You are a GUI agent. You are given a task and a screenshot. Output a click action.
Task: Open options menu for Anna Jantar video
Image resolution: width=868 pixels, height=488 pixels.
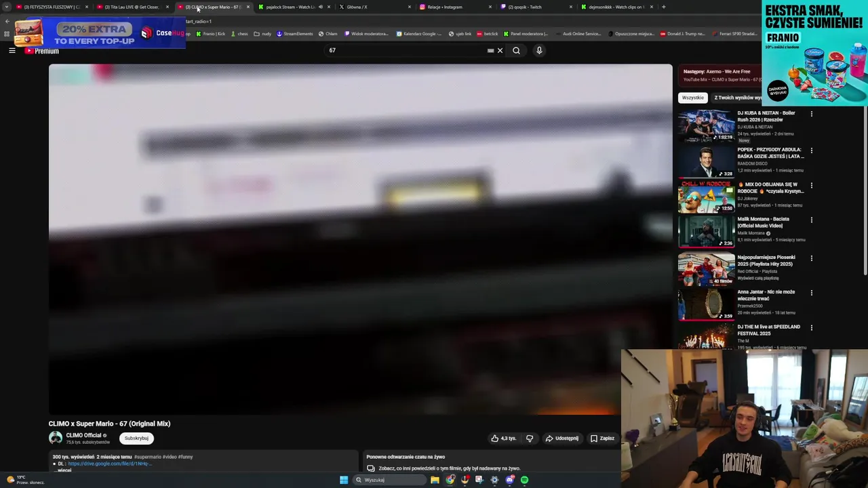pos(811,293)
